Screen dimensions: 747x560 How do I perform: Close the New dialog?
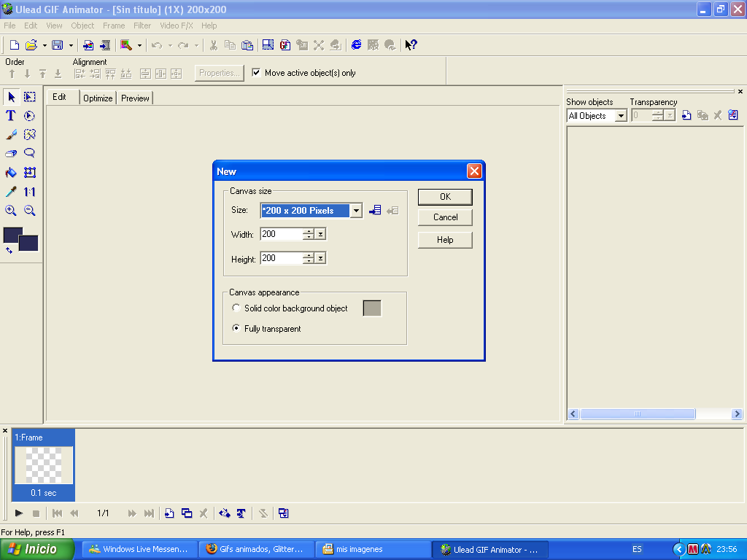(474, 171)
